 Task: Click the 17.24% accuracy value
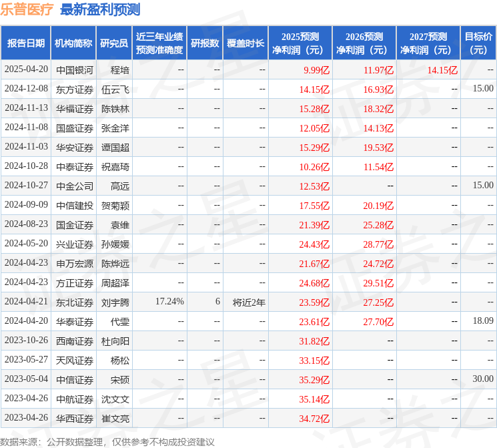(169, 301)
